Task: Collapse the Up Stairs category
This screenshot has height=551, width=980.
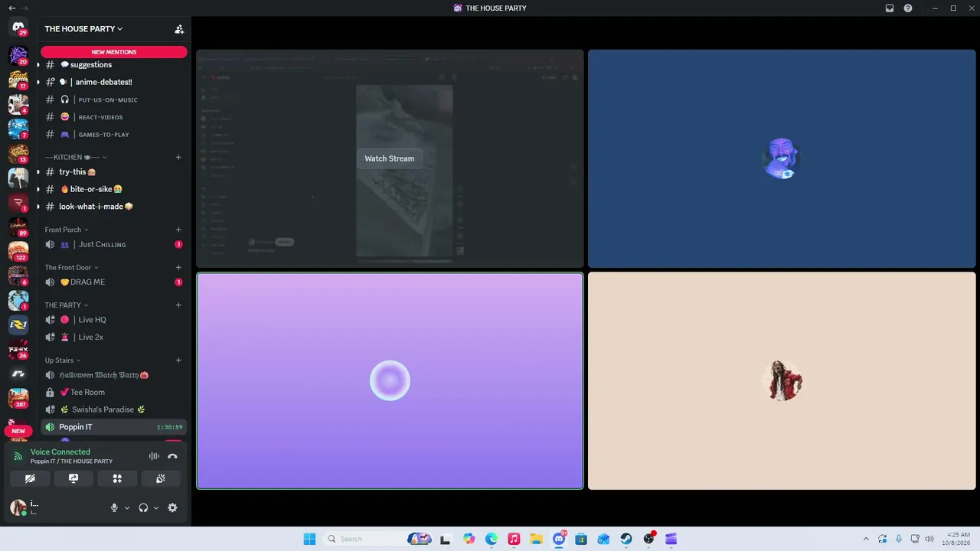Action: pos(63,360)
